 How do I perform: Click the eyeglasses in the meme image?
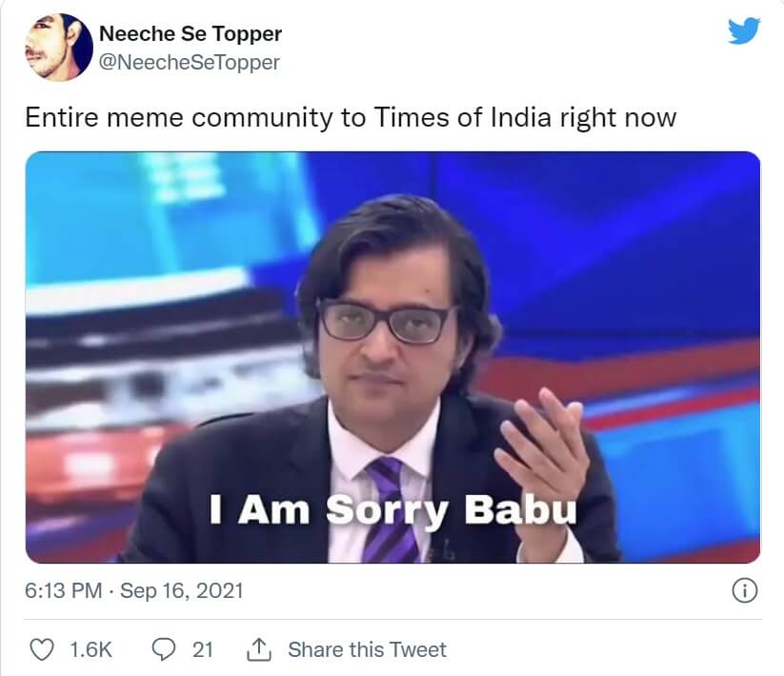(x=386, y=321)
